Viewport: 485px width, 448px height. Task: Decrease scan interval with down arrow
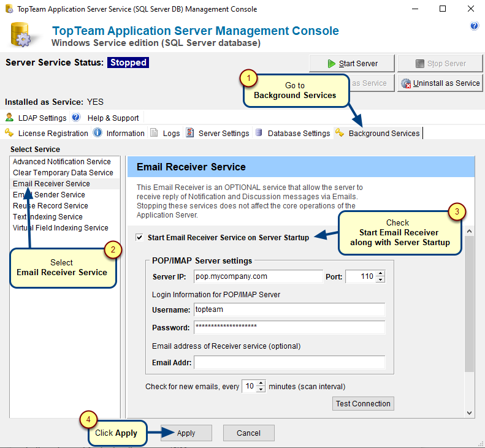[x=261, y=389]
